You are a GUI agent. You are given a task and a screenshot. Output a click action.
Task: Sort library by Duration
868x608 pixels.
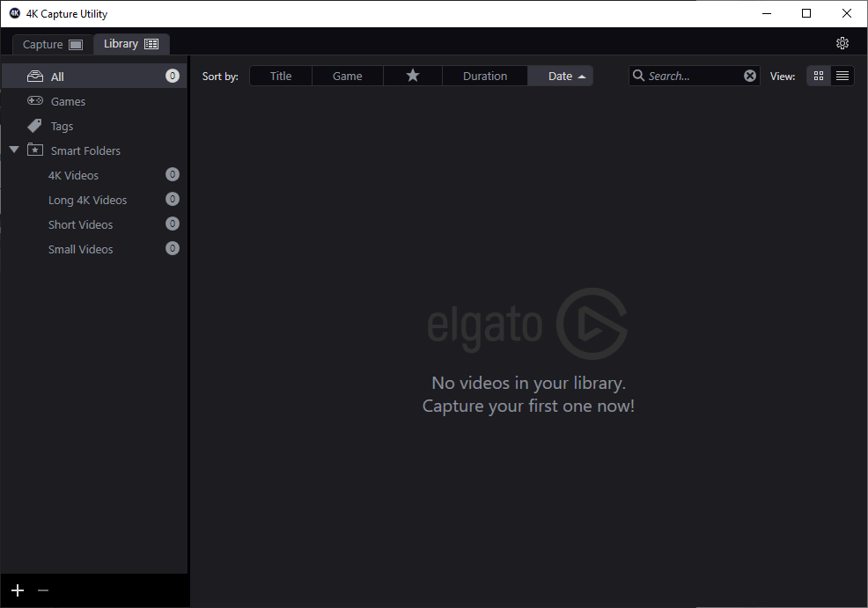[485, 76]
